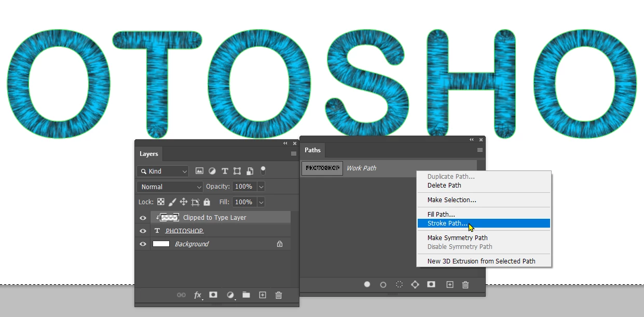Image resolution: width=644 pixels, height=317 pixels.
Task: Select the Work Path thumbnail
Action: pyautogui.click(x=322, y=168)
